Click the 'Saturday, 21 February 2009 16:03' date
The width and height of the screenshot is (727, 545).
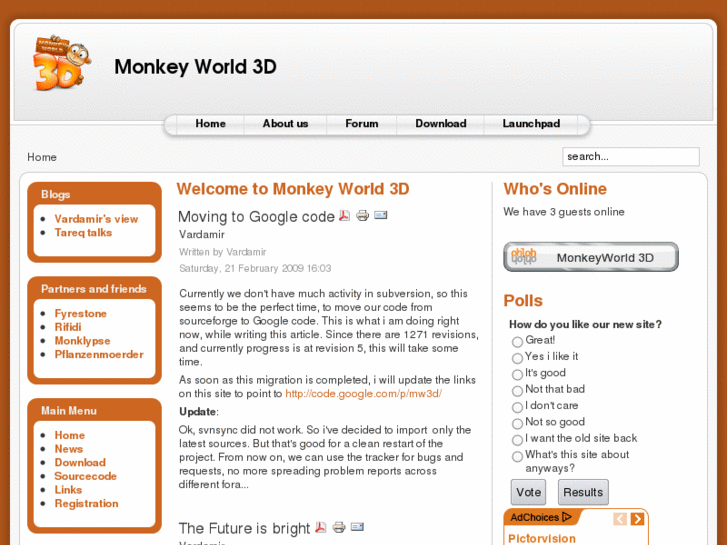(x=255, y=269)
